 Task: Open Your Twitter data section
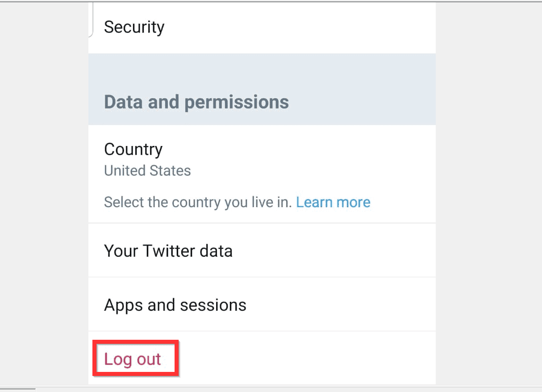click(168, 250)
